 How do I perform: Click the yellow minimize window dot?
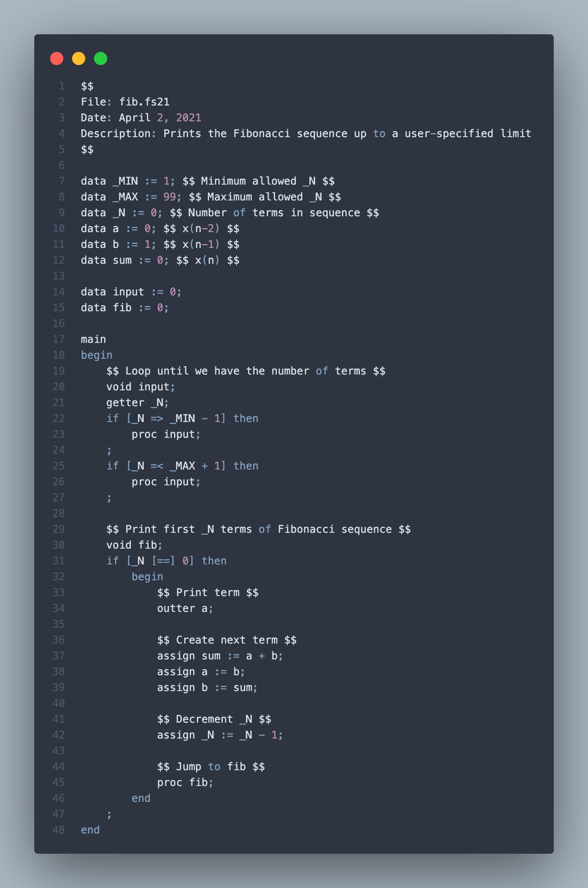[79, 58]
